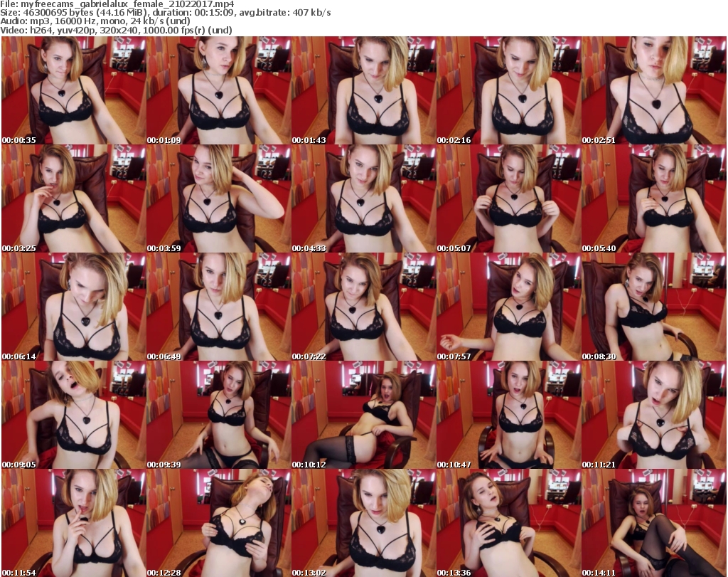
Task: Click the 'Video: h264, yuv420p' info line
Action: point(116,30)
